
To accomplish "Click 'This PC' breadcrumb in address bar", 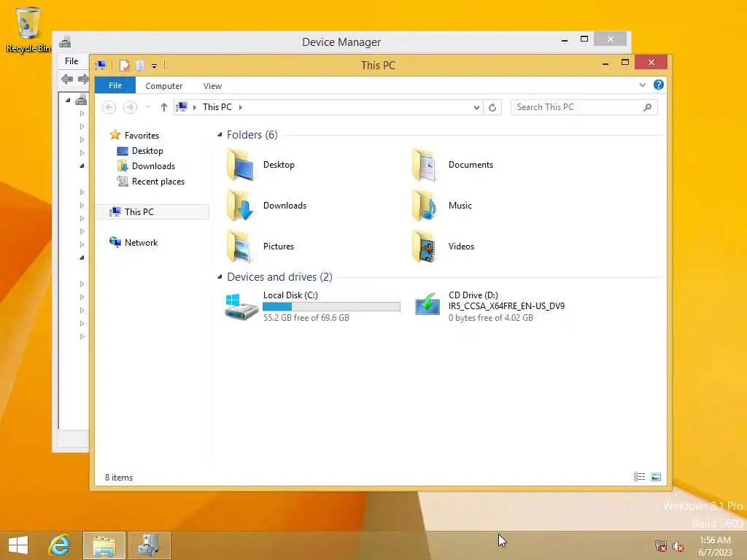I will [217, 106].
